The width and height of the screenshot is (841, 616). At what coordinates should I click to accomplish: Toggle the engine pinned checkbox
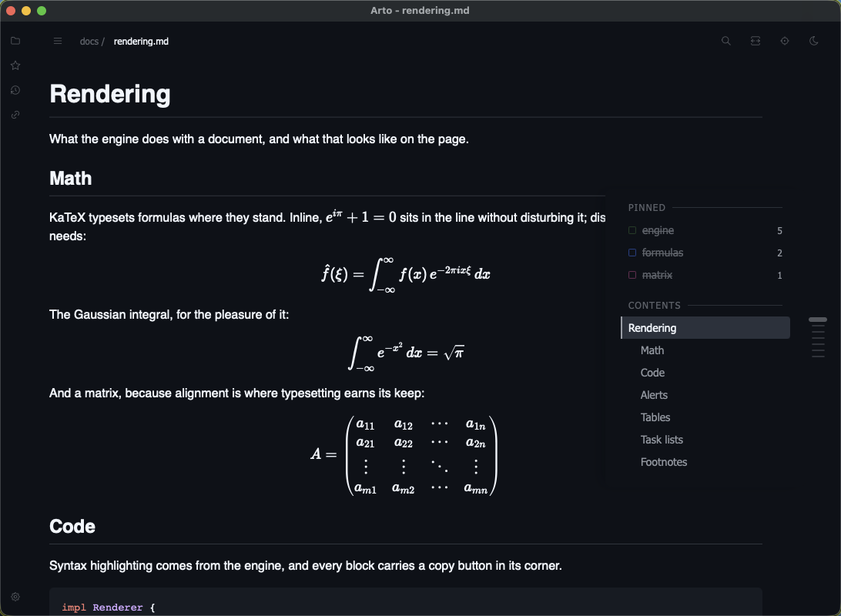[632, 230]
